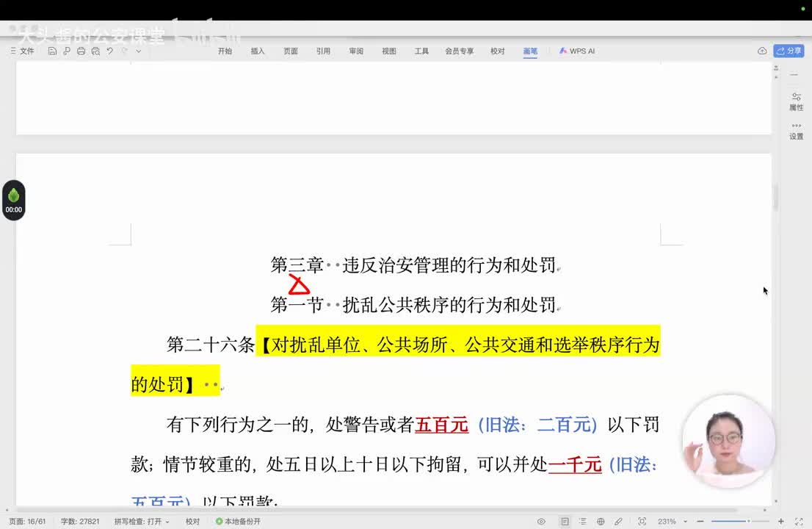Viewport: 812px width, 529px height.
Task: Click the red underlined 一千元 text
Action: pos(575,464)
